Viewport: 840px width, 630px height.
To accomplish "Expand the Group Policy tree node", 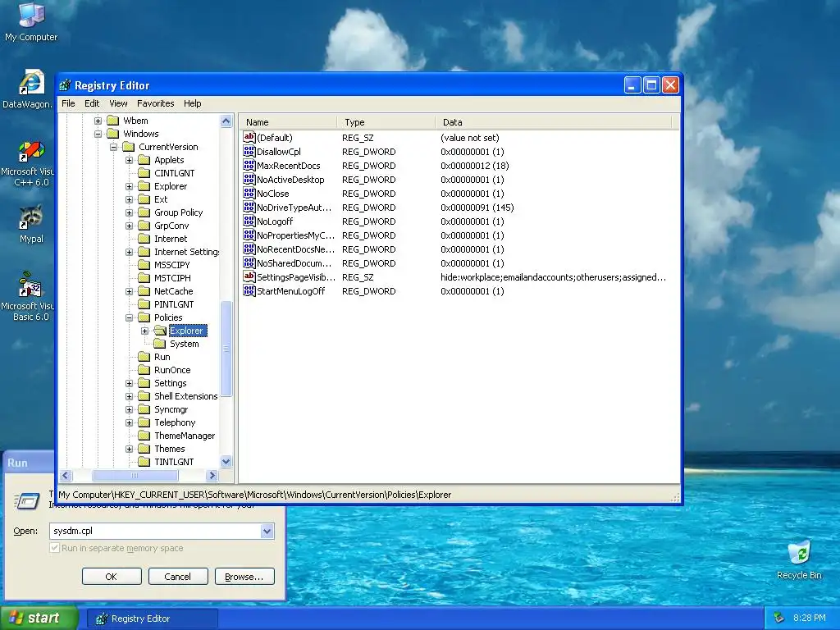I will tap(129, 212).
